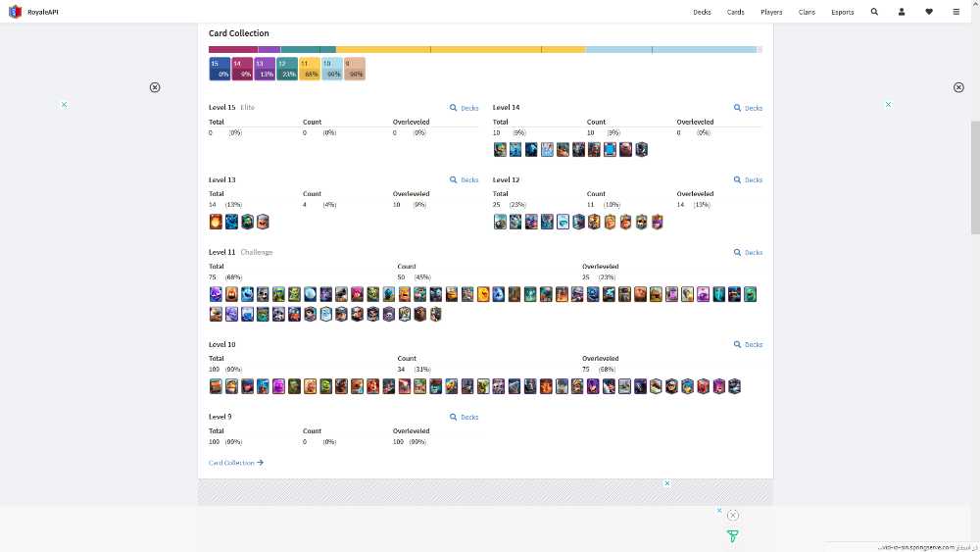980x552 pixels.
Task: Search decks for Level 14 cards
Action: point(748,108)
